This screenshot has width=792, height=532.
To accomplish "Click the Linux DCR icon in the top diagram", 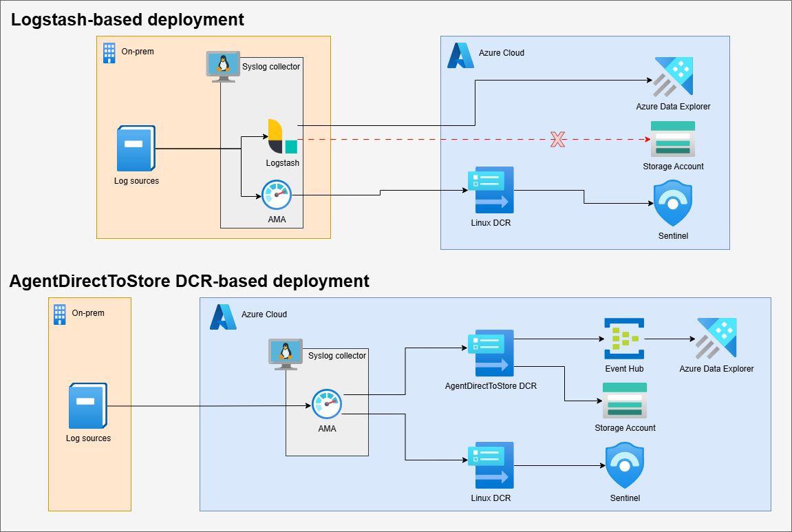I will point(491,191).
